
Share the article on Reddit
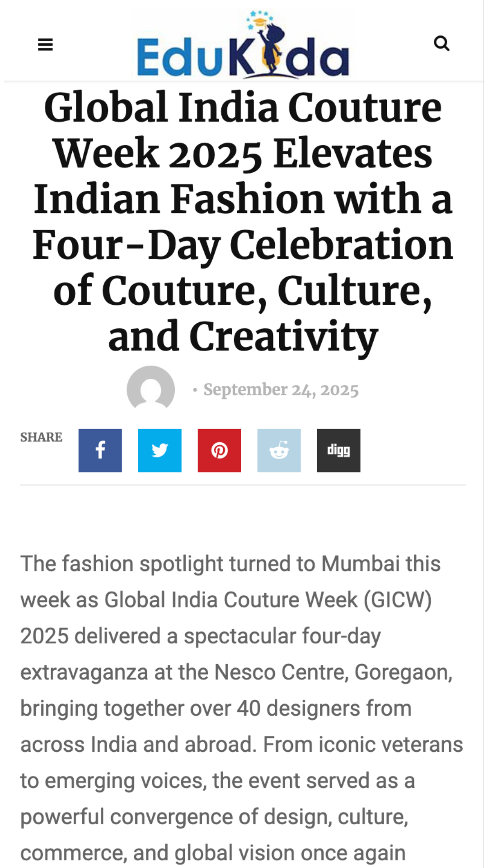279,450
